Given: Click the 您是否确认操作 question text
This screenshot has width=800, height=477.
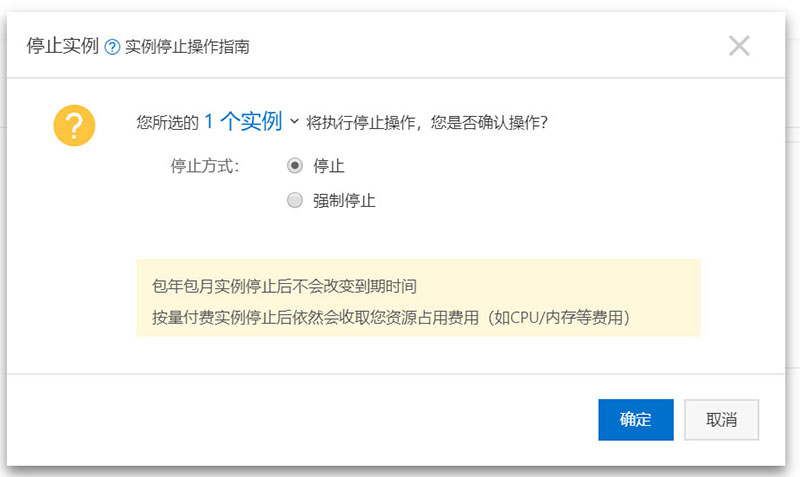Looking at the screenshot, I should tap(489, 122).
